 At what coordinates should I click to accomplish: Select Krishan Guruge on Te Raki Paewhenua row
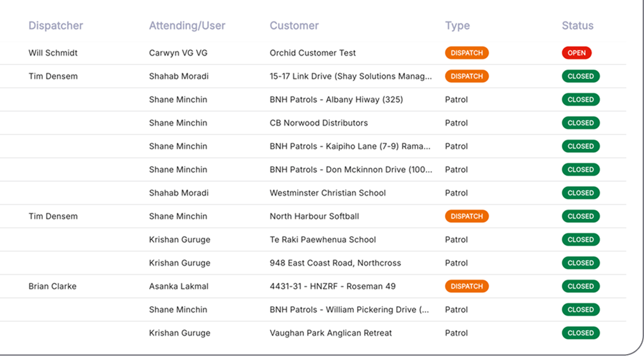point(179,240)
